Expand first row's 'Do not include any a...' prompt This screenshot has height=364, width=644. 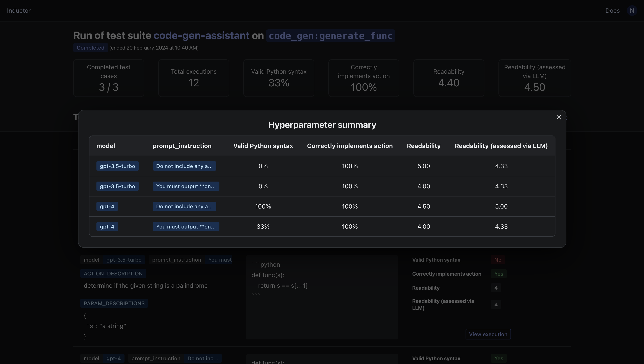184,166
